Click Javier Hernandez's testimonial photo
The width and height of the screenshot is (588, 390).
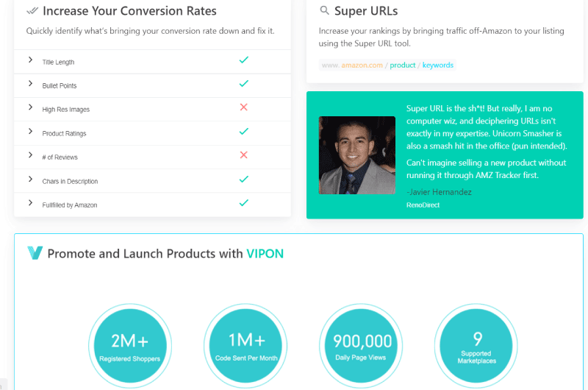[357, 155]
